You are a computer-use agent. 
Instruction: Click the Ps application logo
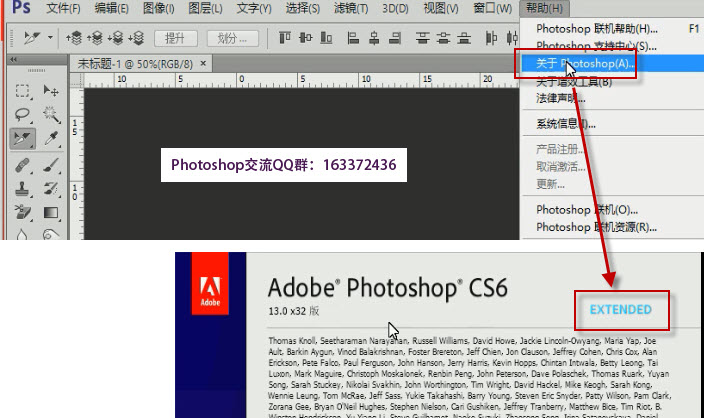click(x=21, y=8)
